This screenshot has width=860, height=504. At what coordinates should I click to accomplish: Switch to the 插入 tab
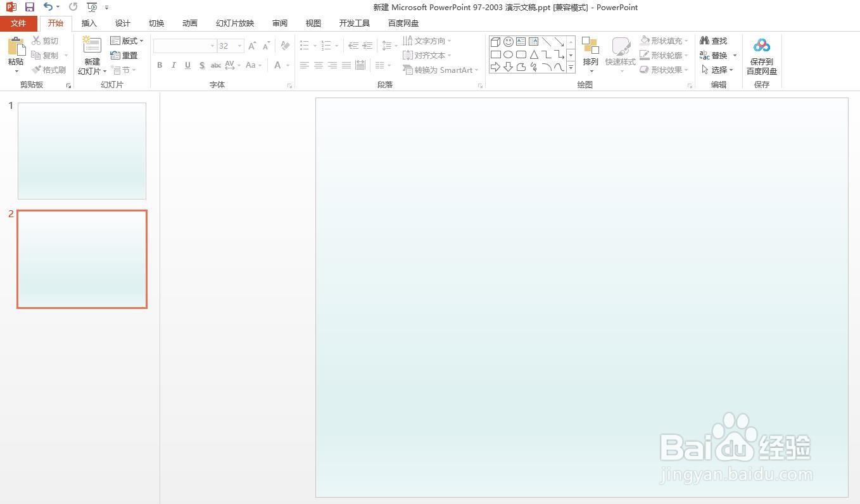(89, 23)
